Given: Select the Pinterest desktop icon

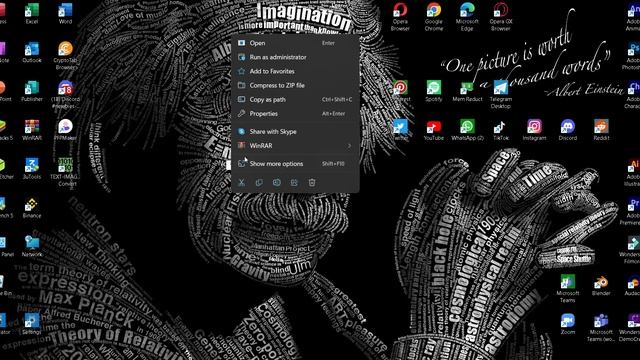Looking at the screenshot, I should (400, 91).
